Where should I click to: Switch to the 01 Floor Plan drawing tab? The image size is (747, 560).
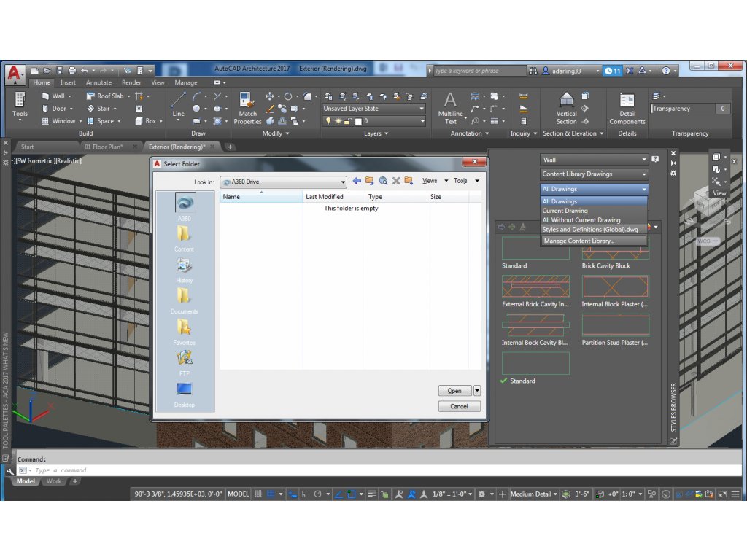coord(104,147)
